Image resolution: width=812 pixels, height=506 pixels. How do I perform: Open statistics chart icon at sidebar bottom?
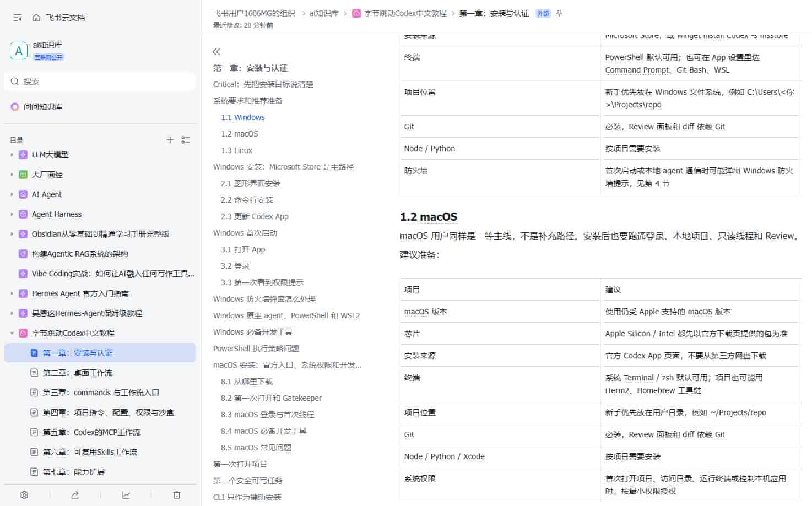[x=126, y=495]
